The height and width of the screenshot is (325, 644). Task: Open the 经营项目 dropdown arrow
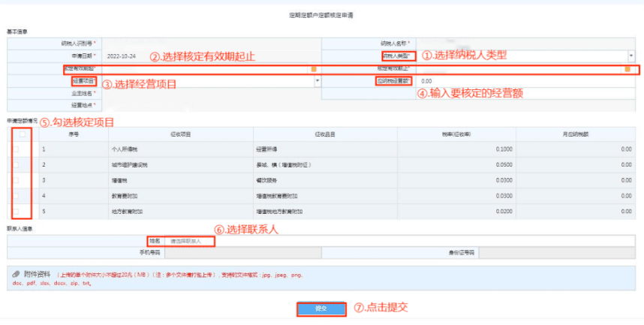[x=317, y=81]
